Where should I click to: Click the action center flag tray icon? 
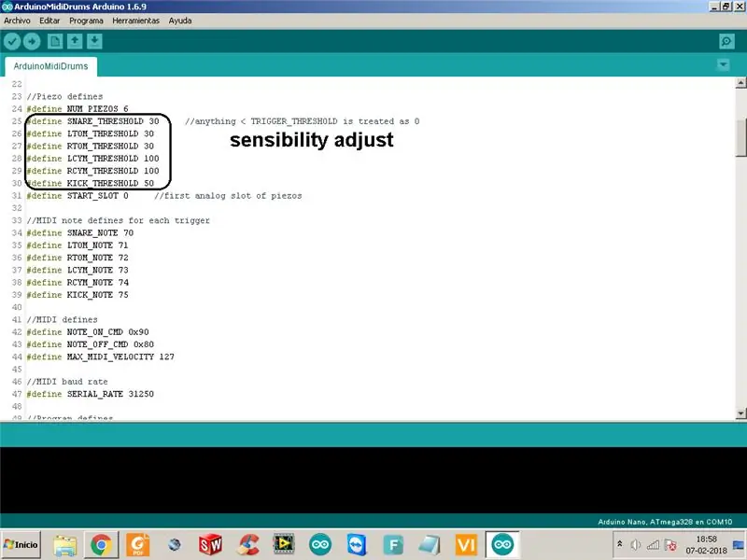point(670,544)
